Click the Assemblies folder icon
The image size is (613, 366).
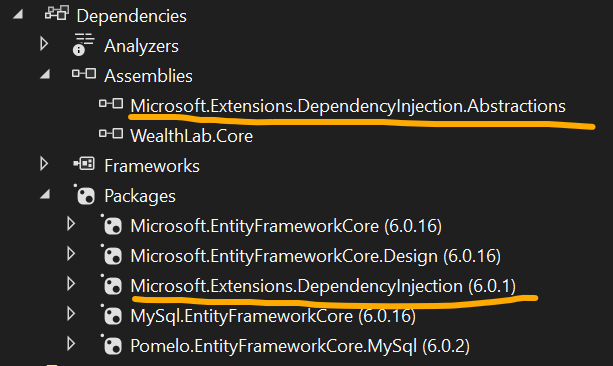(84, 74)
